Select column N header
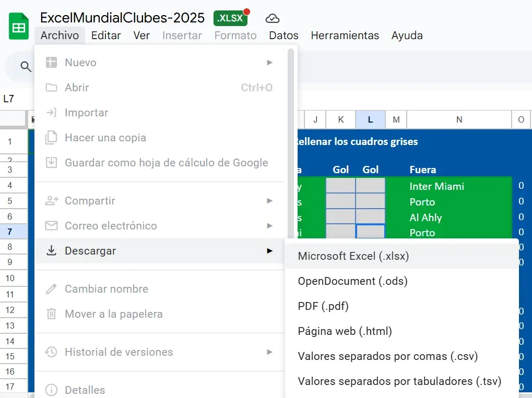Image resolution: width=532 pixels, height=398 pixels. coord(459,120)
